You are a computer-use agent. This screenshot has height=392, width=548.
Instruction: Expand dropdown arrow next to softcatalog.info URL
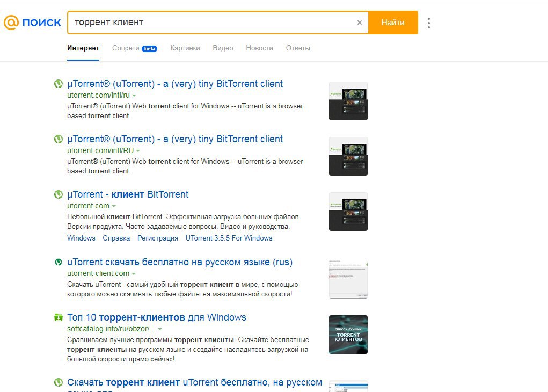(x=160, y=329)
